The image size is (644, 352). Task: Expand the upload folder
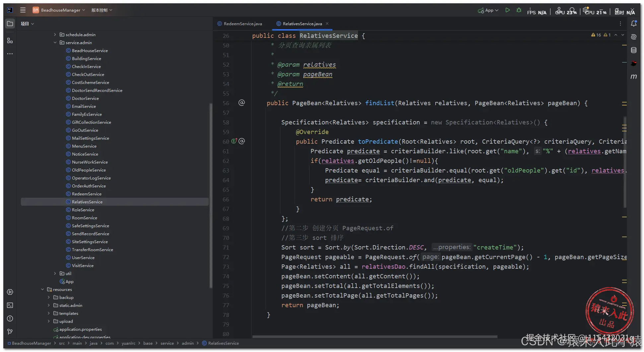49,321
